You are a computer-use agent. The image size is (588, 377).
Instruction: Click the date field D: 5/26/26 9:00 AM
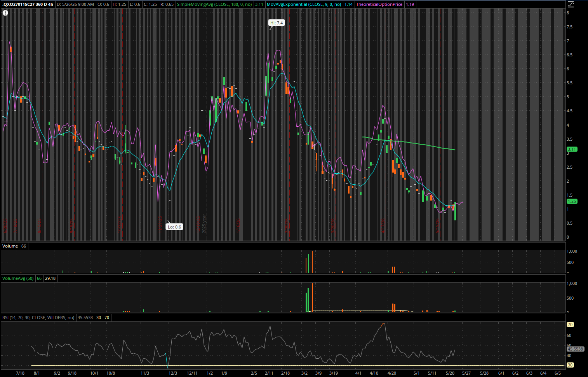click(x=75, y=4)
